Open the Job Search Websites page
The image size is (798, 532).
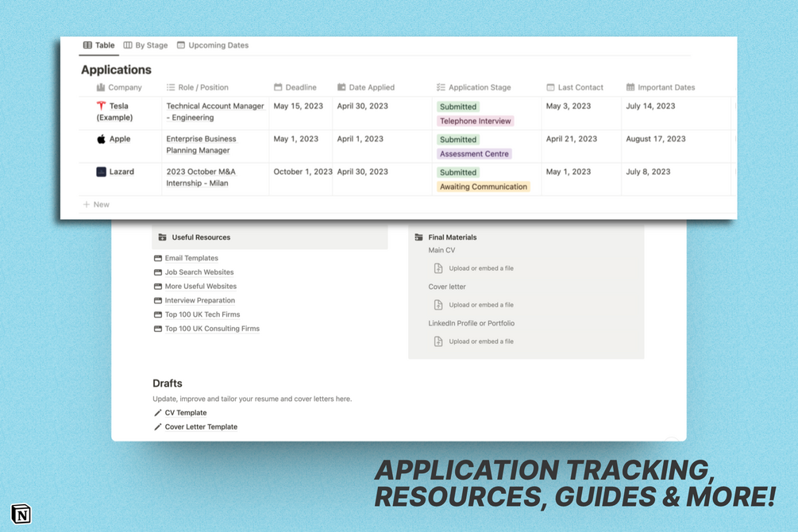click(199, 272)
